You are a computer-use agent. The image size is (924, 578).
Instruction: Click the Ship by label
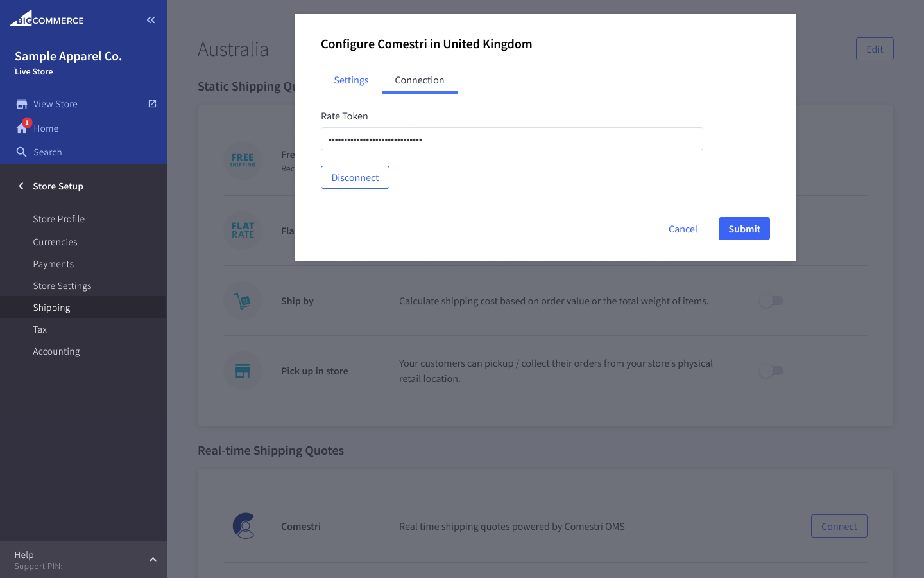pyautogui.click(x=297, y=301)
